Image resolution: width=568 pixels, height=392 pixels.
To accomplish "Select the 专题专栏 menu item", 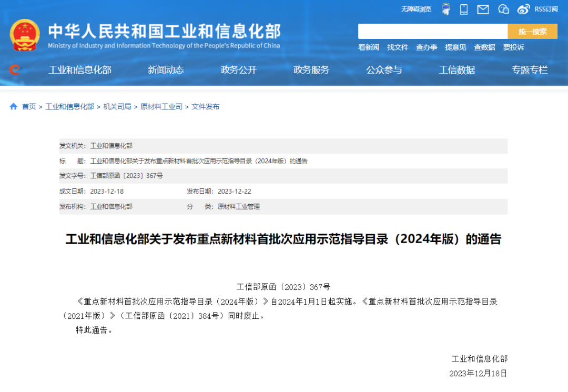I will pyautogui.click(x=530, y=70).
